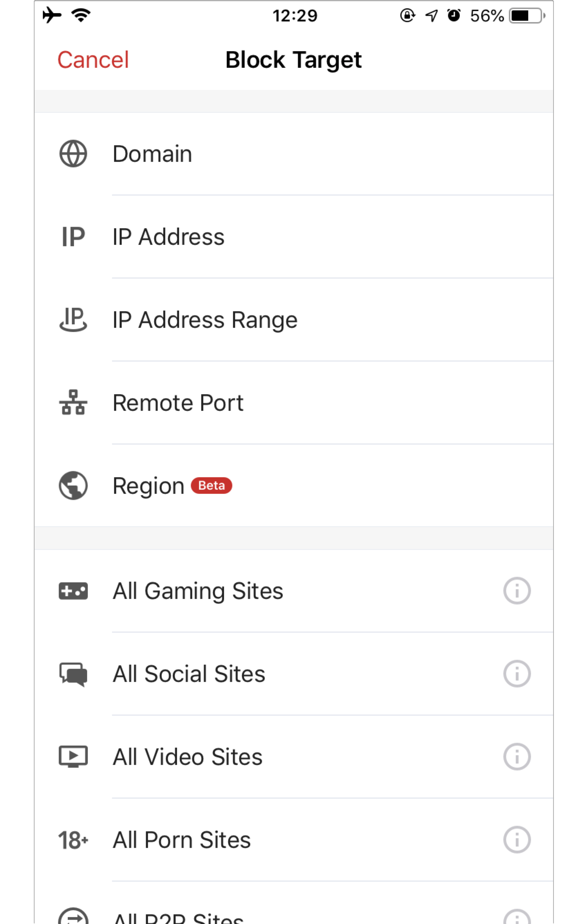This screenshot has height=924, width=587.
Task: Tap the social chat bubbles icon
Action: (73, 674)
